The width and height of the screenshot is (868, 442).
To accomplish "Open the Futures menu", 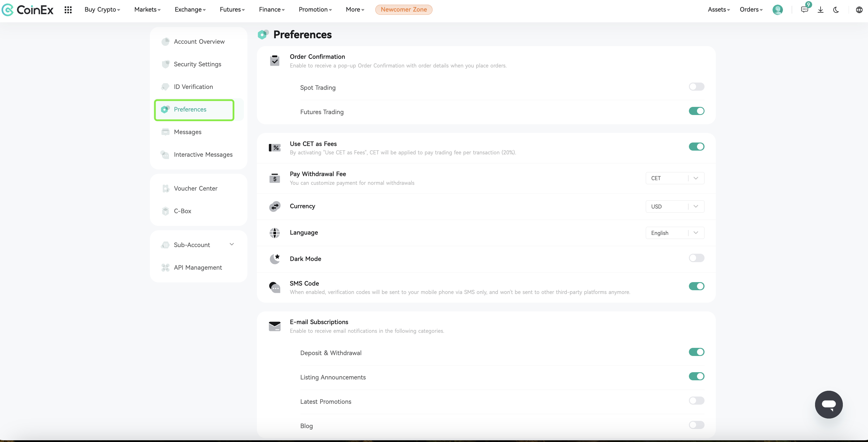I will point(232,10).
